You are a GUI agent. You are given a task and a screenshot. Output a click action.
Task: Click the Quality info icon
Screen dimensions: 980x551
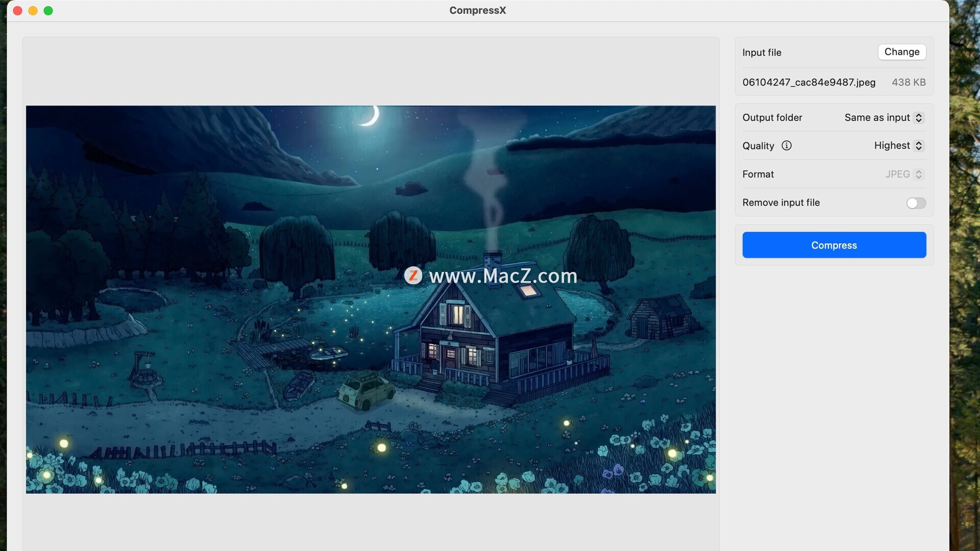click(787, 145)
